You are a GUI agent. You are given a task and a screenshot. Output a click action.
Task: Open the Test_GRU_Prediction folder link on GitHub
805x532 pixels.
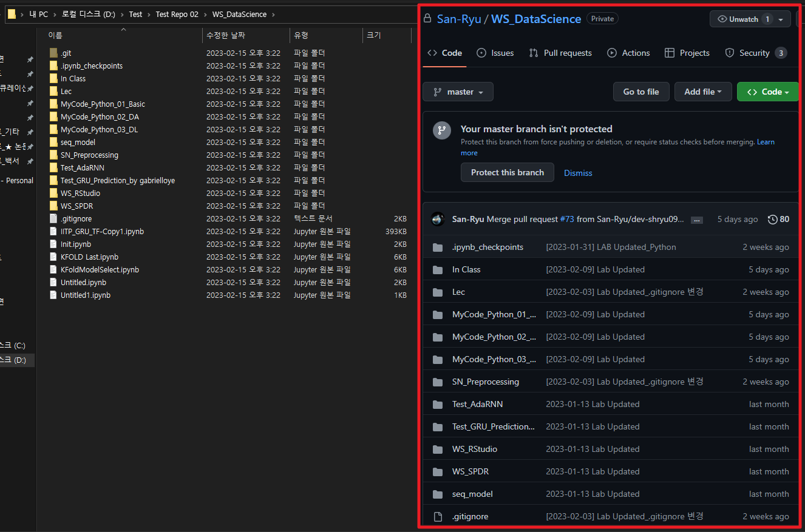coord(494,426)
